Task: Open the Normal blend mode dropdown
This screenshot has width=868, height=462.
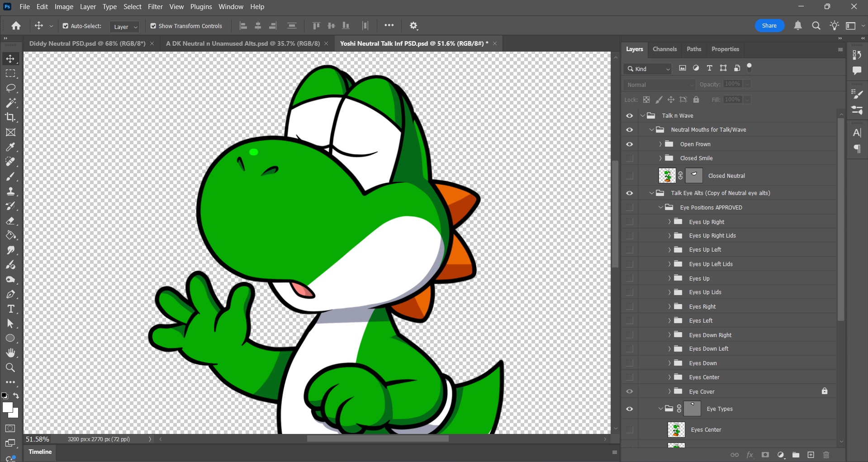Action: coord(659,85)
